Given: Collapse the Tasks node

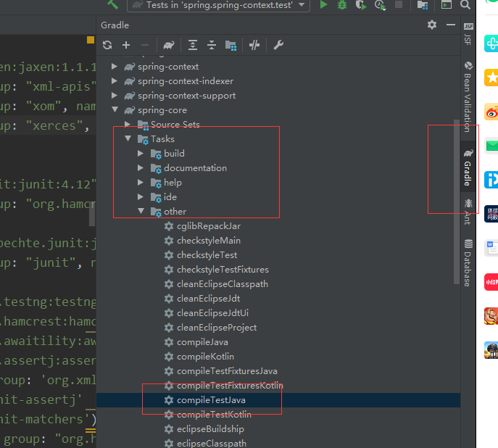Looking at the screenshot, I should pos(128,138).
